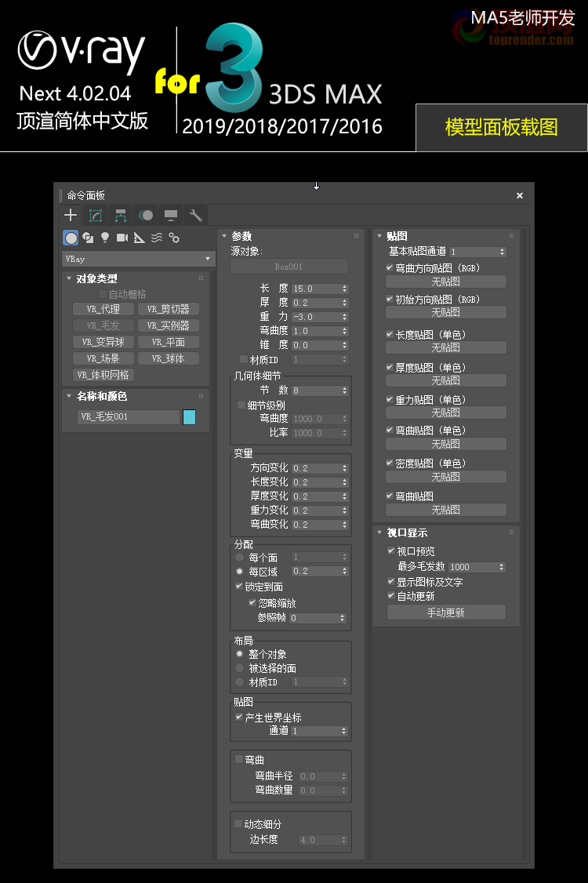Click the 手动更新 button
Viewport: 588px width, 883px height.
(446, 612)
